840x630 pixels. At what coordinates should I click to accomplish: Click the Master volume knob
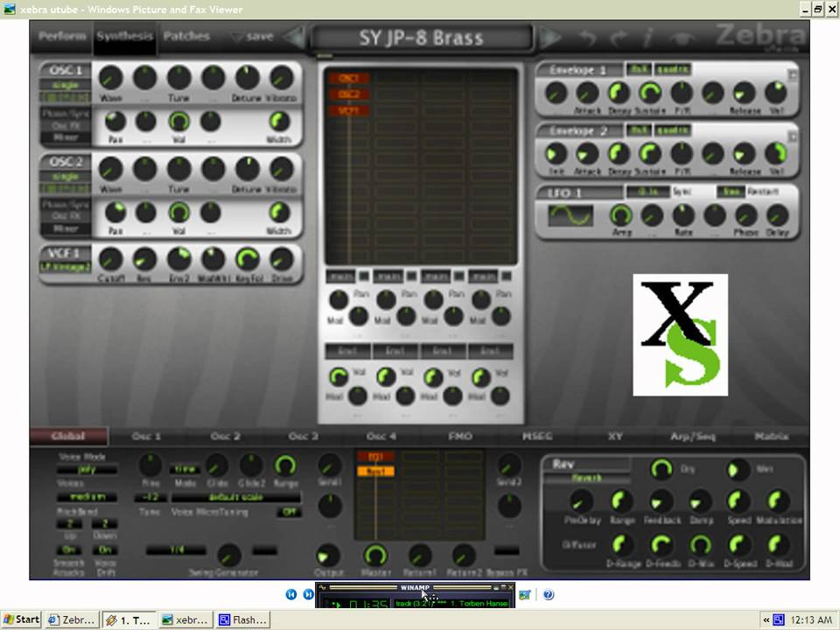click(375, 556)
